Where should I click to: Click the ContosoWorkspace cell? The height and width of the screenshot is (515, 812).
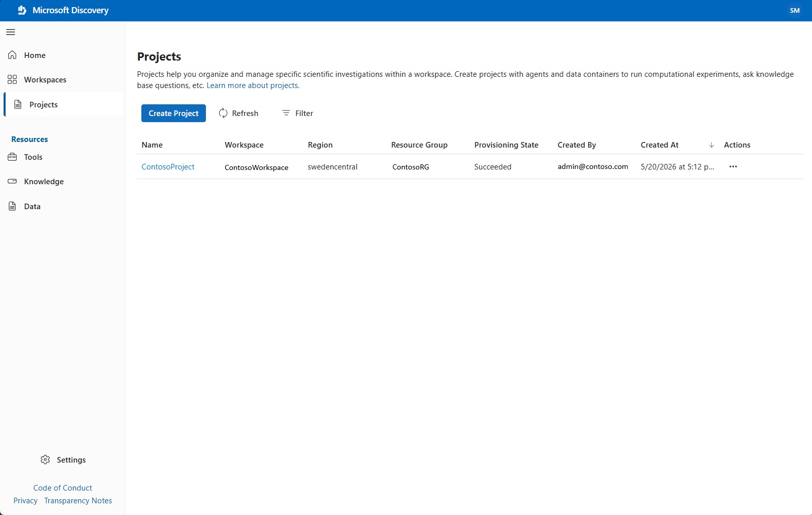[256, 167]
